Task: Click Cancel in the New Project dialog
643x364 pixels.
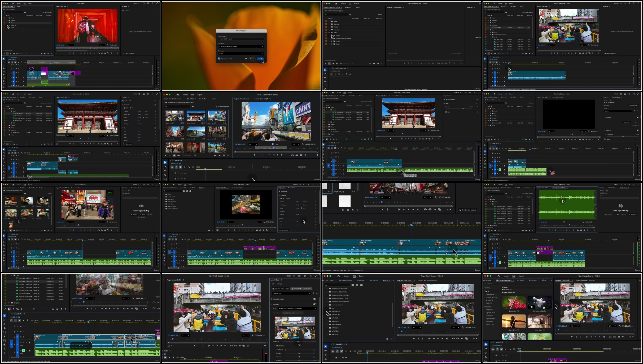Action: click(x=252, y=59)
